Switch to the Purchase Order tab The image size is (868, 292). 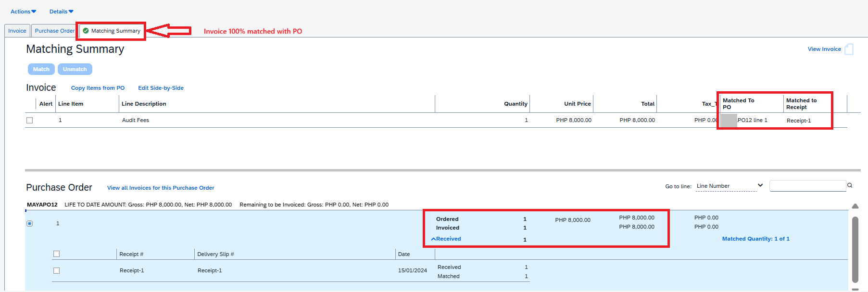pos(54,31)
